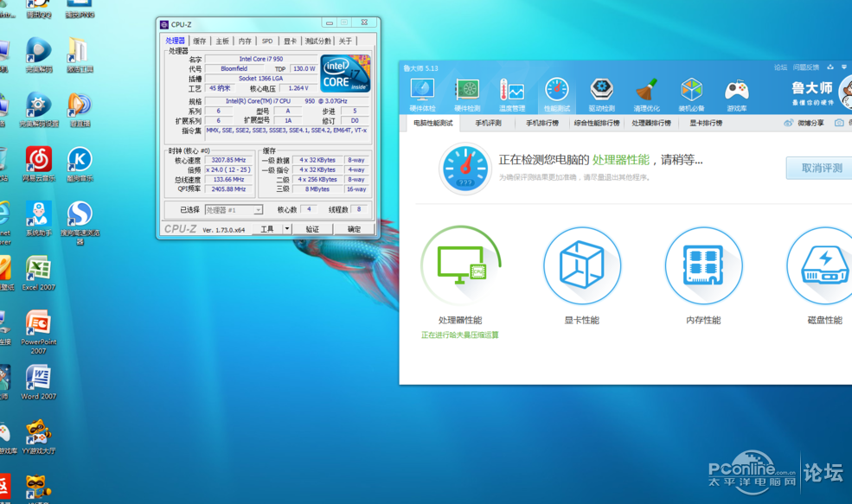Switch to the 显卡排行榜 tab
This screenshot has width=852, height=504.
(706, 124)
